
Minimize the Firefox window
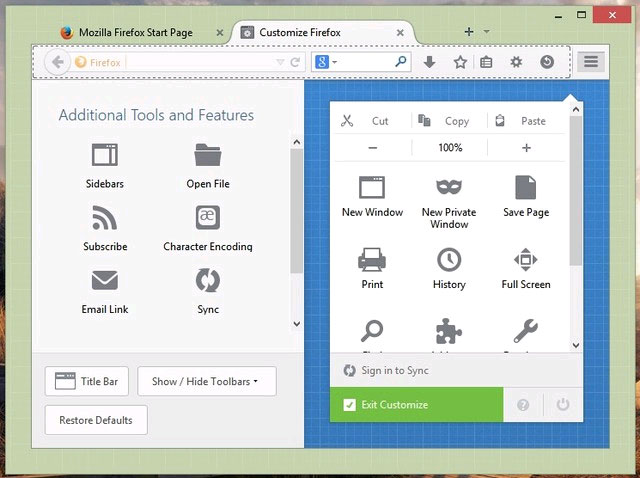(x=558, y=16)
